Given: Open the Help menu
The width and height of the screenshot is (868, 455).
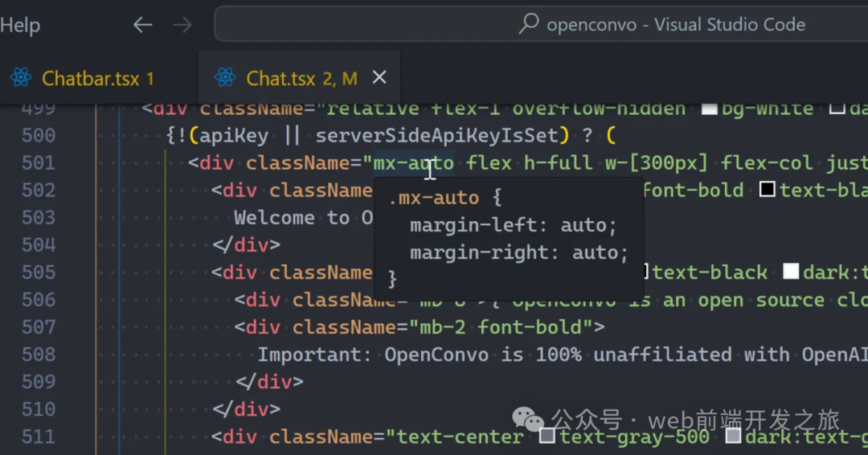Looking at the screenshot, I should pyautogui.click(x=20, y=25).
